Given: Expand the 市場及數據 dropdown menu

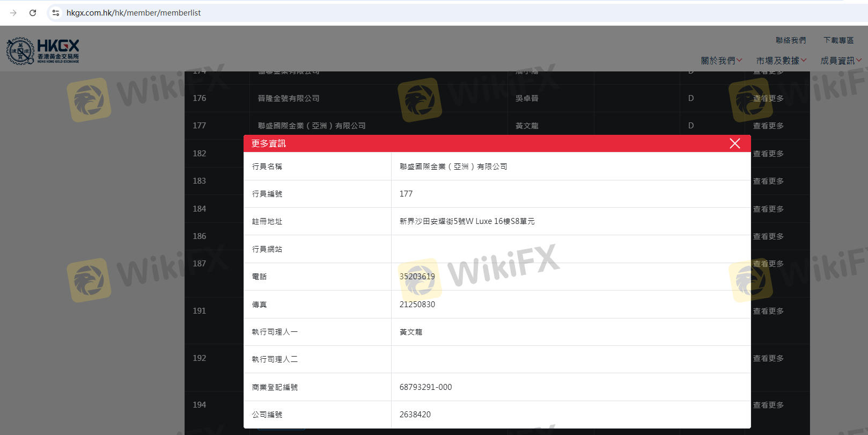Looking at the screenshot, I should click(781, 61).
